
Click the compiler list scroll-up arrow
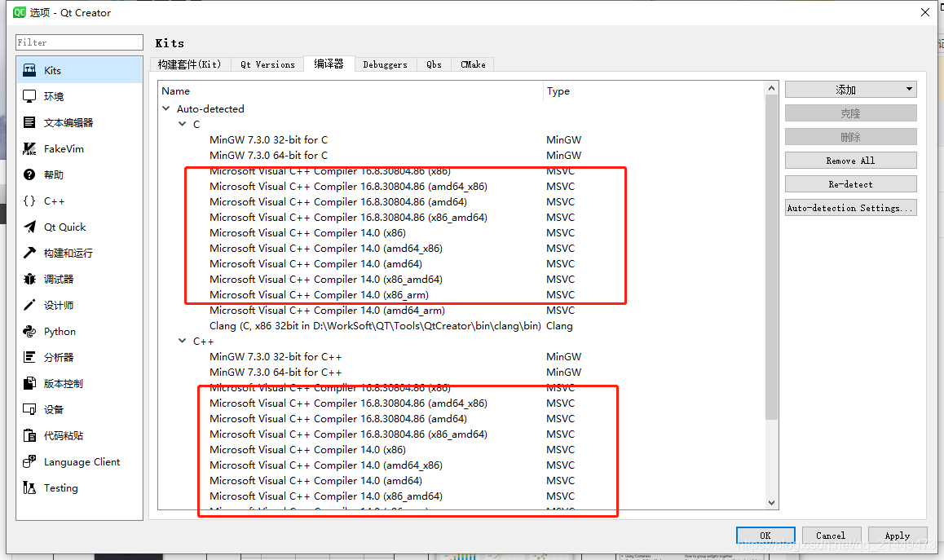coord(771,89)
